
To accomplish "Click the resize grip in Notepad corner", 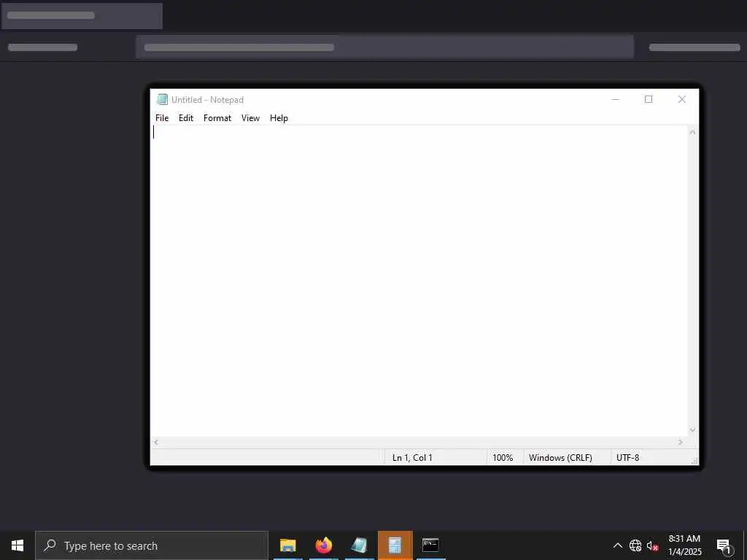I will [x=694, y=461].
